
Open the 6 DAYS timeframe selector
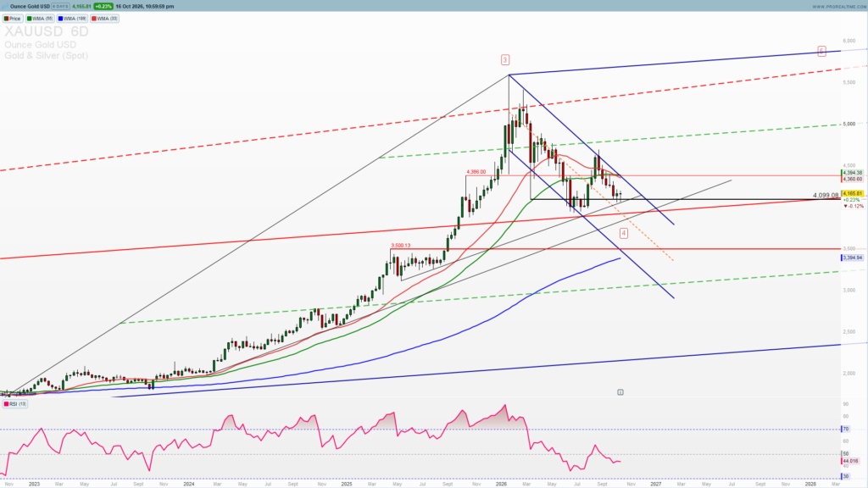pyautogui.click(x=60, y=6)
